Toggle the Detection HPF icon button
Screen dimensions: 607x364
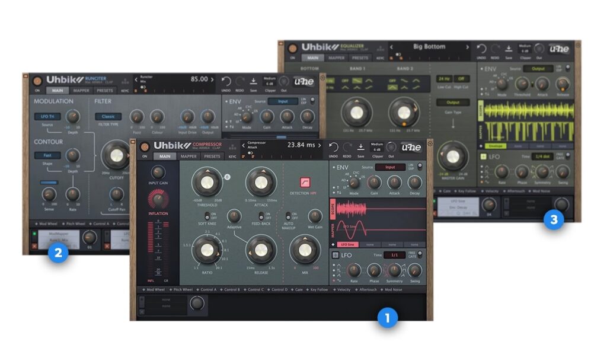pyautogui.click(x=306, y=182)
